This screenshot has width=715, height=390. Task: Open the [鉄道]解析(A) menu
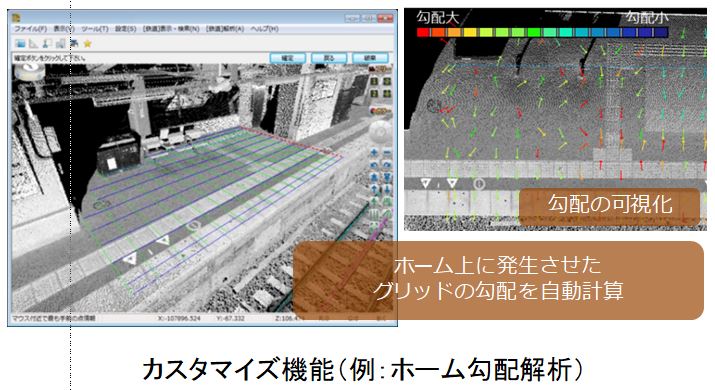[225, 29]
